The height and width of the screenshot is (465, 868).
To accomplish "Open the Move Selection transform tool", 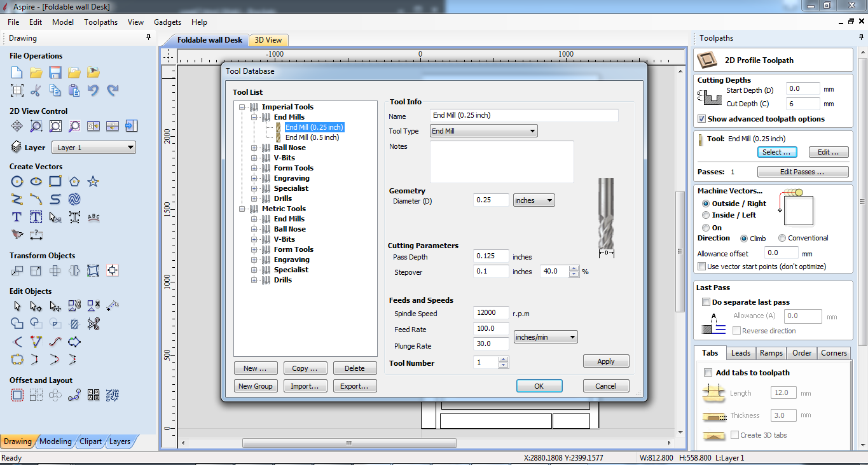I will point(17,270).
